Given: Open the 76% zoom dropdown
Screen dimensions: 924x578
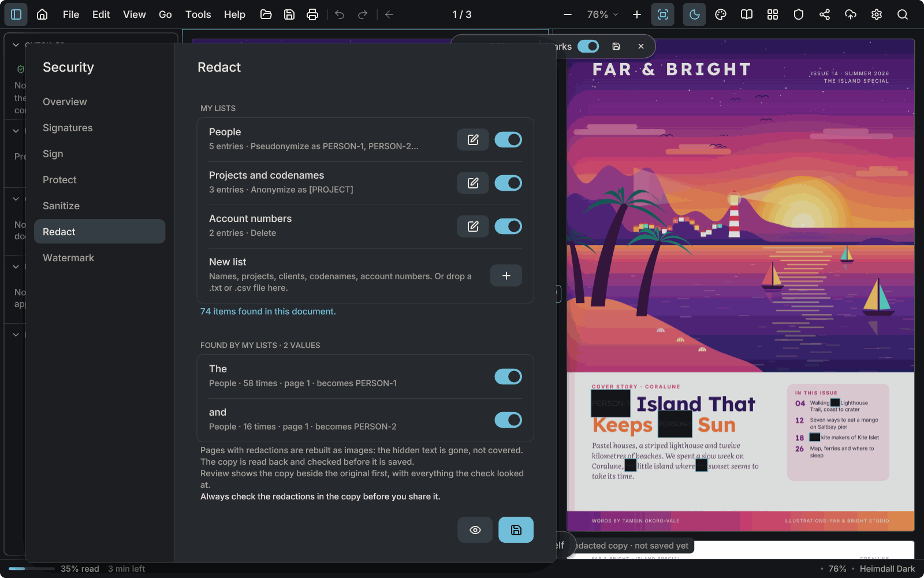Looking at the screenshot, I should [x=602, y=14].
